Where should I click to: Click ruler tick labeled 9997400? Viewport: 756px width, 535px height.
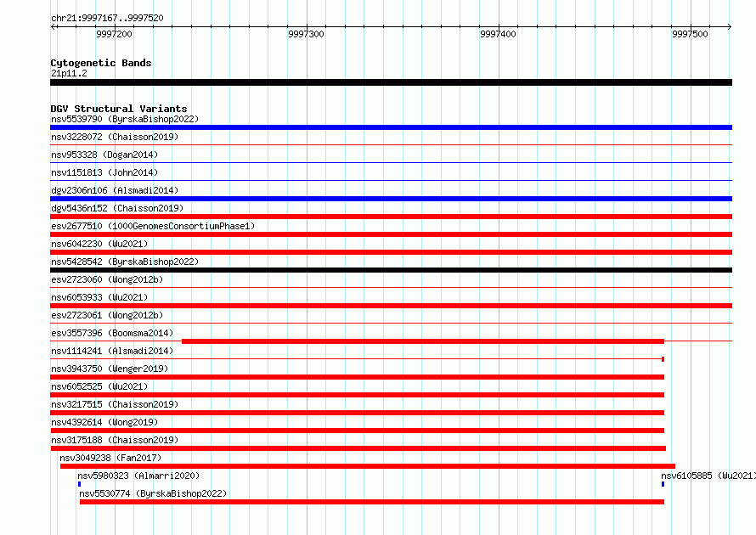coord(498,34)
